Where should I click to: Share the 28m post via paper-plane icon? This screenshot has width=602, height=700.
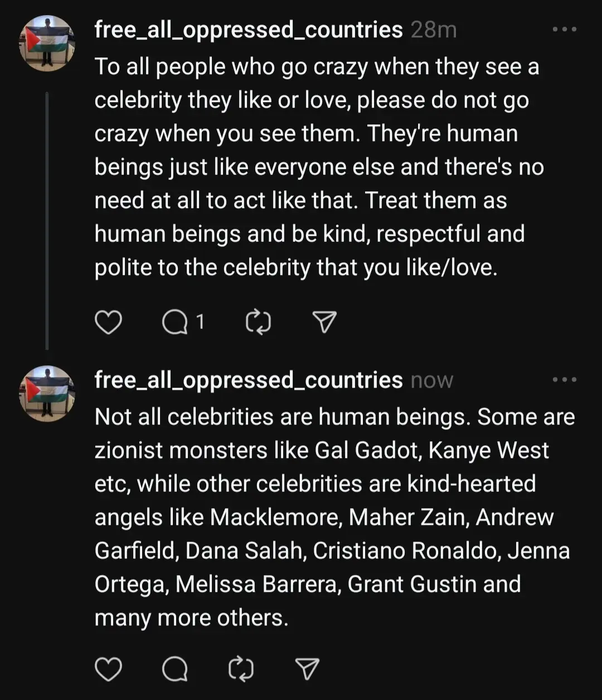(x=324, y=322)
